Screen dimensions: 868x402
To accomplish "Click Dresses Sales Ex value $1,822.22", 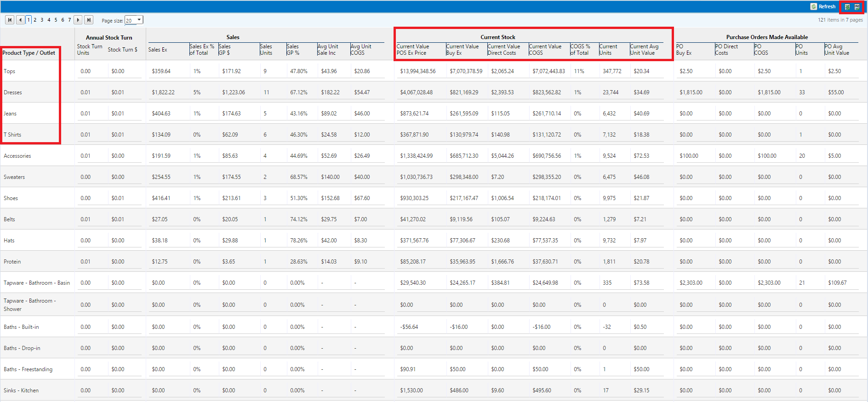I will coord(163,92).
